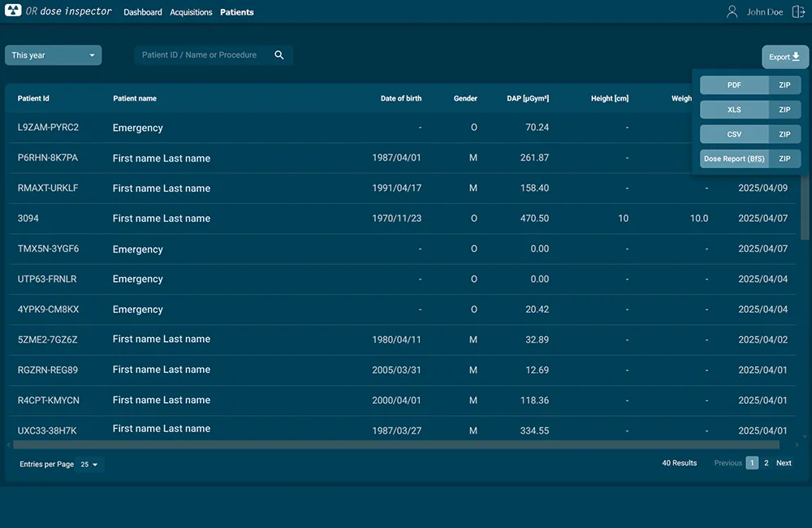Download the XLS export as ZIP

(x=784, y=110)
